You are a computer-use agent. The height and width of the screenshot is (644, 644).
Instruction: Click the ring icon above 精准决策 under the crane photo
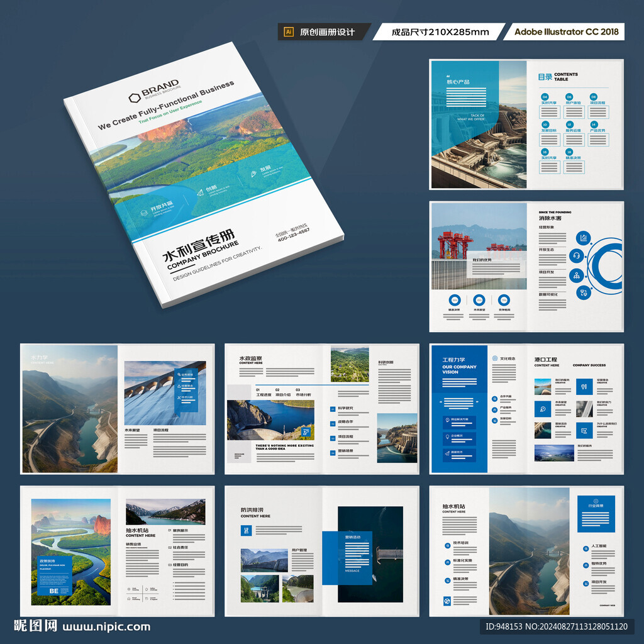(x=454, y=300)
